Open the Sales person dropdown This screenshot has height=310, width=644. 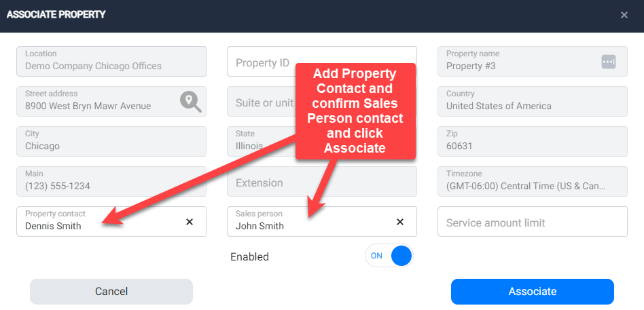point(306,222)
